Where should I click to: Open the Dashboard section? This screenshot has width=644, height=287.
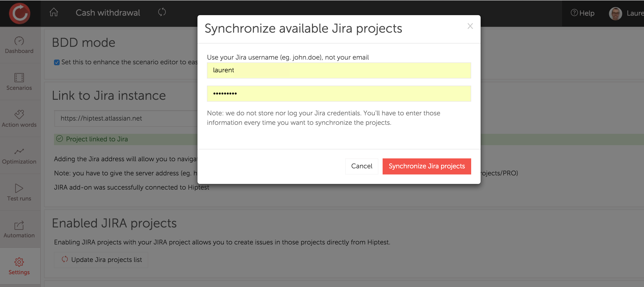click(x=19, y=45)
